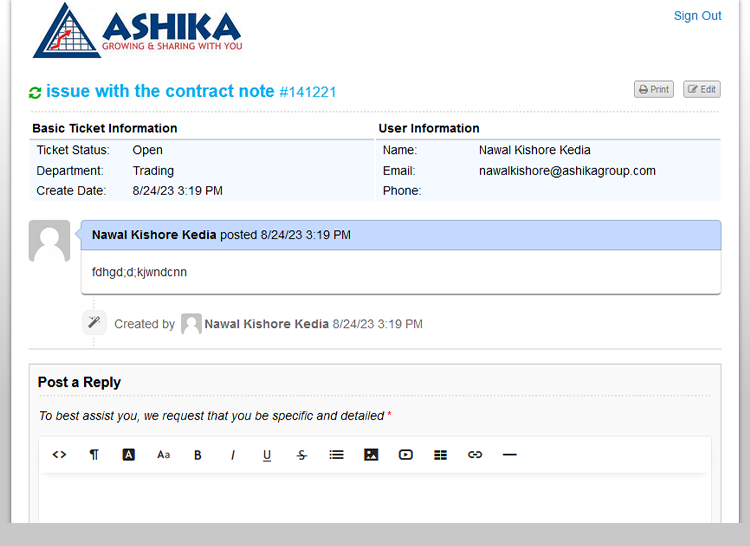Image resolution: width=750 pixels, height=546 pixels.
Task: Open the paragraph format icon
Action: pyautogui.click(x=94, y=455)
